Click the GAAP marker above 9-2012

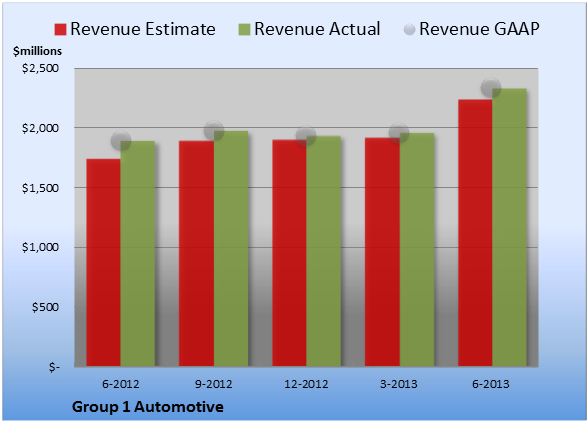214,131
